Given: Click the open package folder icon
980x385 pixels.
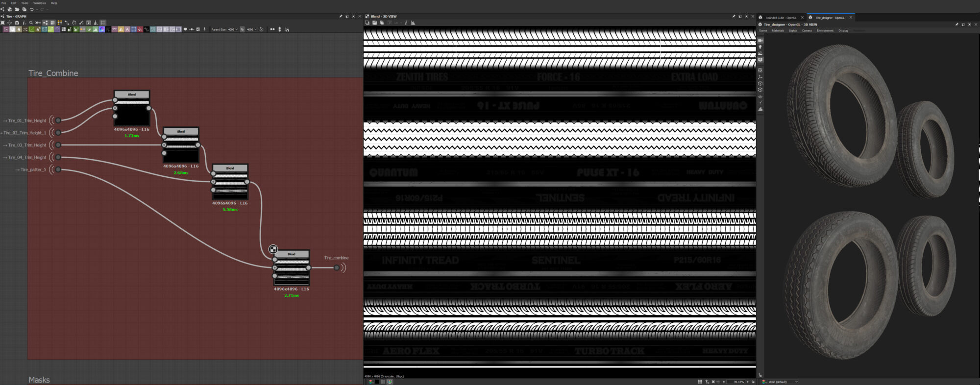Looking at the screenshot, I should click(17, 9).
